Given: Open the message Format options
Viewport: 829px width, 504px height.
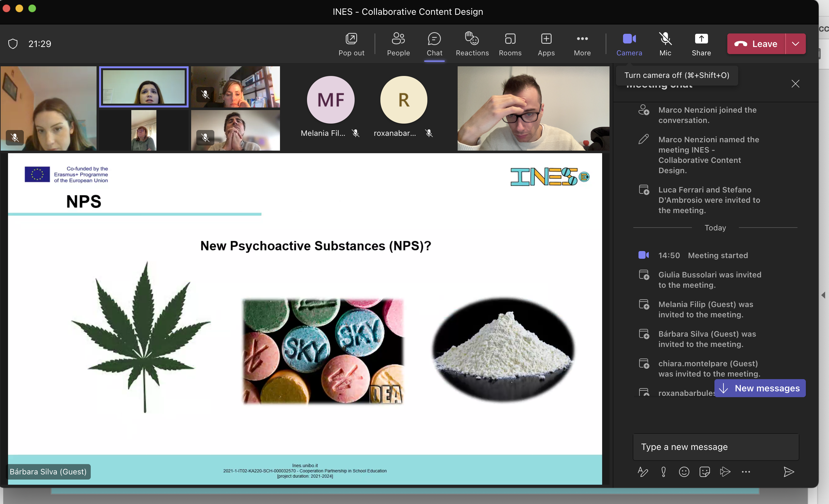Looking at the screenshot, I should (643, 472).
